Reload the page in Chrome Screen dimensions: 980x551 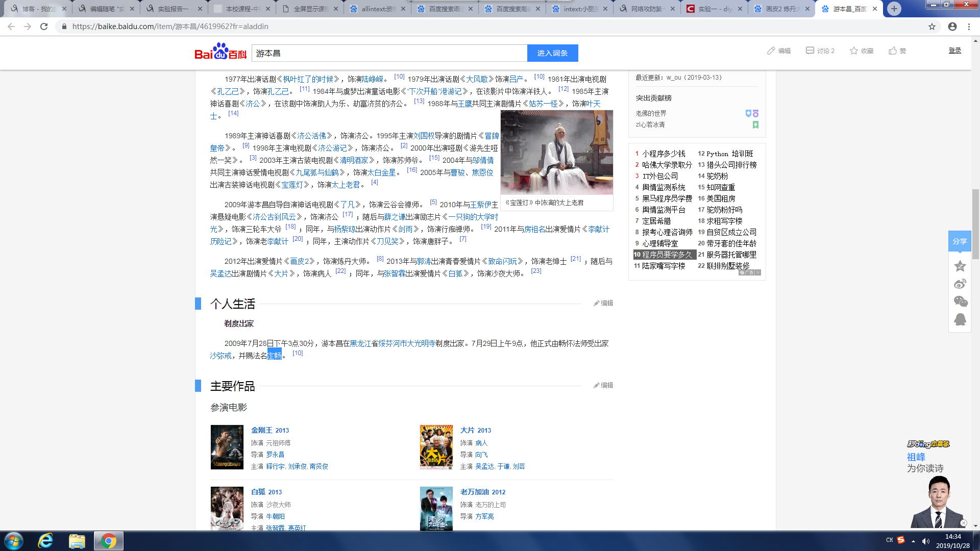(44, 27)
